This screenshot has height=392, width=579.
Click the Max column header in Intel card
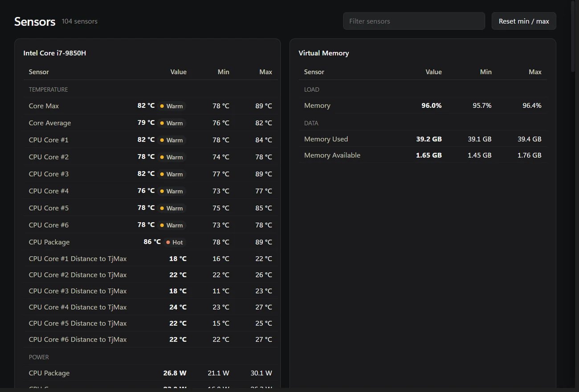click(x=265, y=72)
